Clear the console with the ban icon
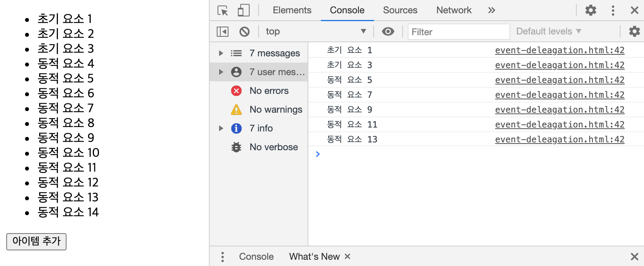The width and height of the screenshot is (644, 266). [245, 32]
